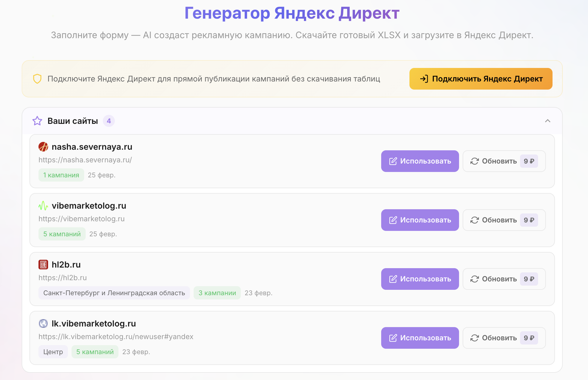Refresh hl2b.ru via Обновить
The width and height of the screenshot is (588, 380).
coord(504,279)
